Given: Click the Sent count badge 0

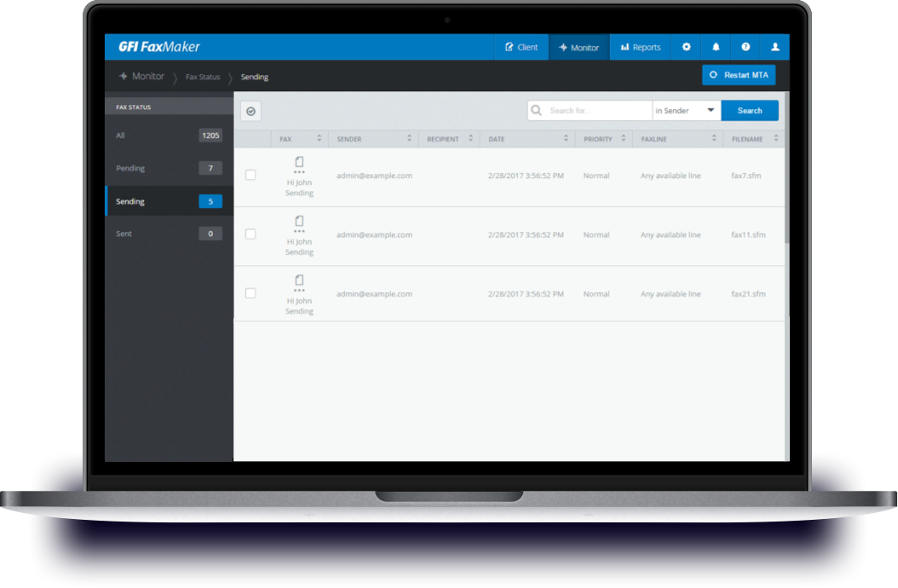Looking at the screenshot, I should (210, 233).
